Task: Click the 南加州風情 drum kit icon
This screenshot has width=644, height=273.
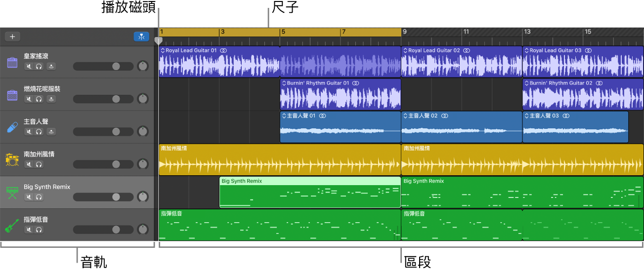Action: point(12,160)
